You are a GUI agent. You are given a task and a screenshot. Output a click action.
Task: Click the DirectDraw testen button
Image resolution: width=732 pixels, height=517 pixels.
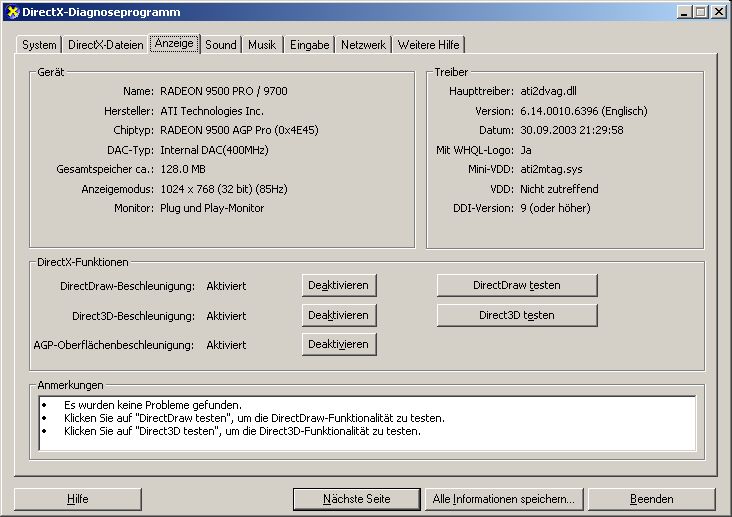tap(516, 285)
